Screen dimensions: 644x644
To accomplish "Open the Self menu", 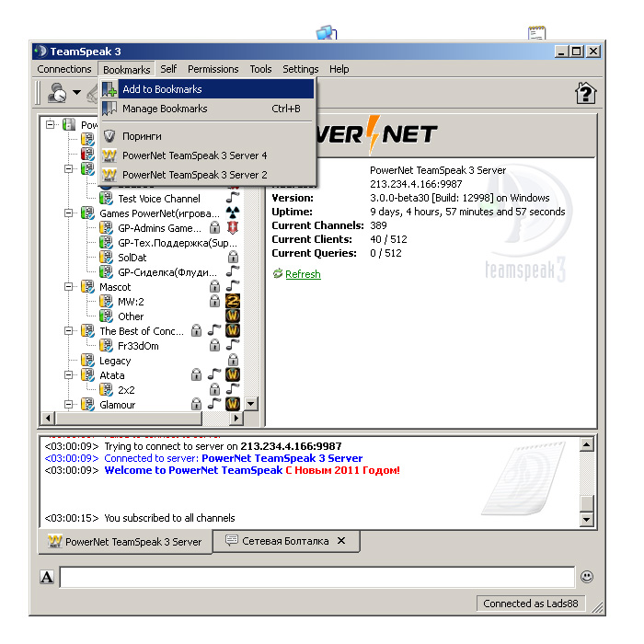I will (168, 69).
